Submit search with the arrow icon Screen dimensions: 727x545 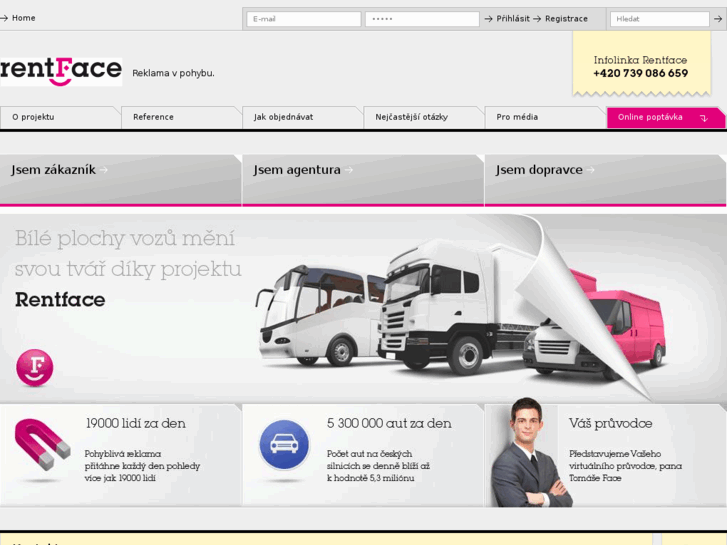(718, 19)
